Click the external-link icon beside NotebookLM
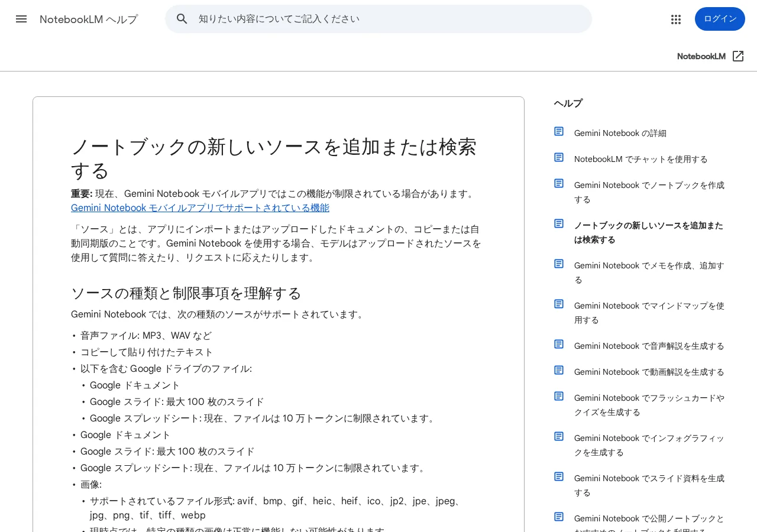Viewport: 757px width, 532px height. click(738, 56)
